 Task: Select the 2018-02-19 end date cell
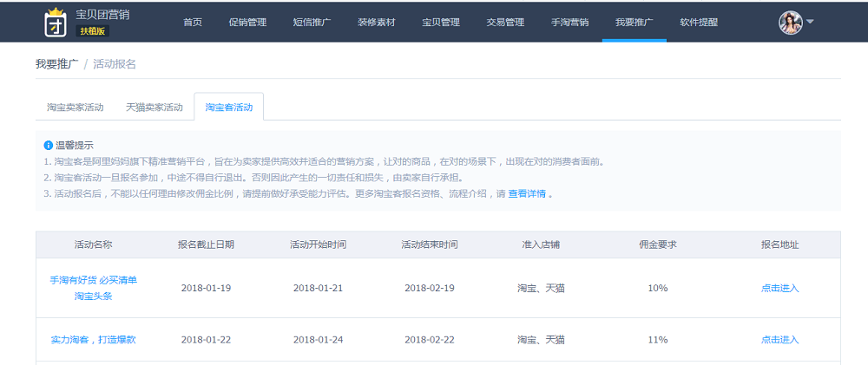click(x=430, y=288)
